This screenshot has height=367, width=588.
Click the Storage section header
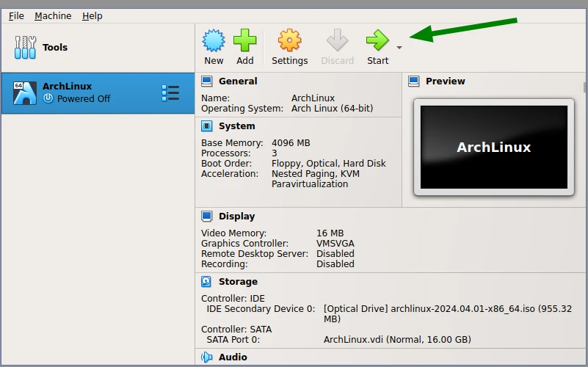coord(238,282)
